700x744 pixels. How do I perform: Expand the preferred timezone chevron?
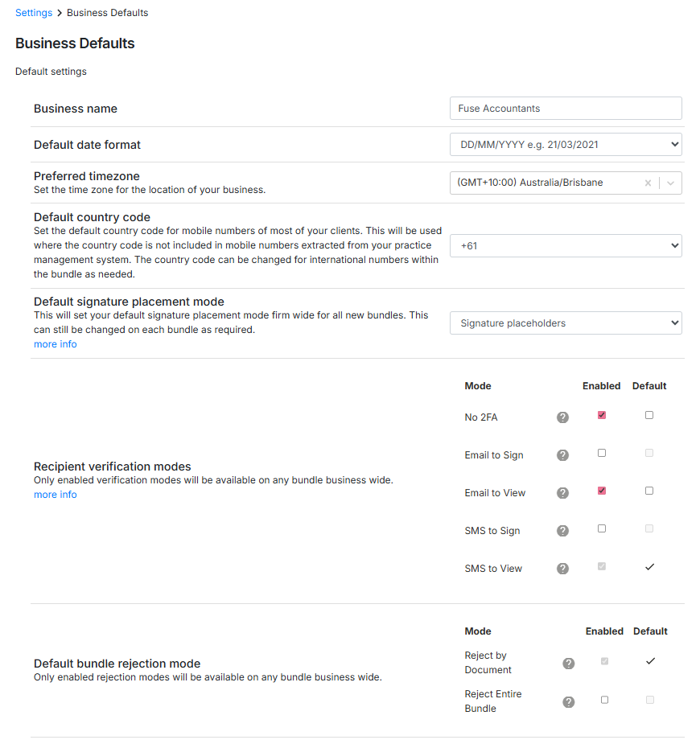(x=671, y=183)
